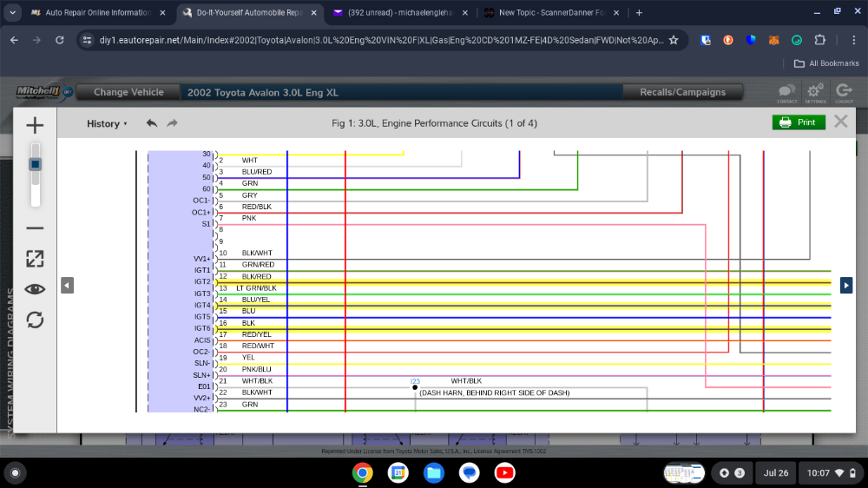Click the WHT/BLK wire label at pin 21
Viewport: 868px width, 488px height.
(x=257, y=380)
